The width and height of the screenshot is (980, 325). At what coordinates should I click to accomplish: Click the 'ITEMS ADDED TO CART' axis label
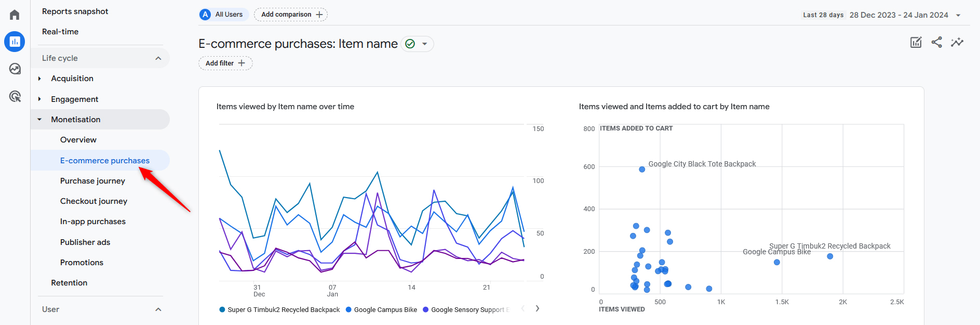[636, 128]
